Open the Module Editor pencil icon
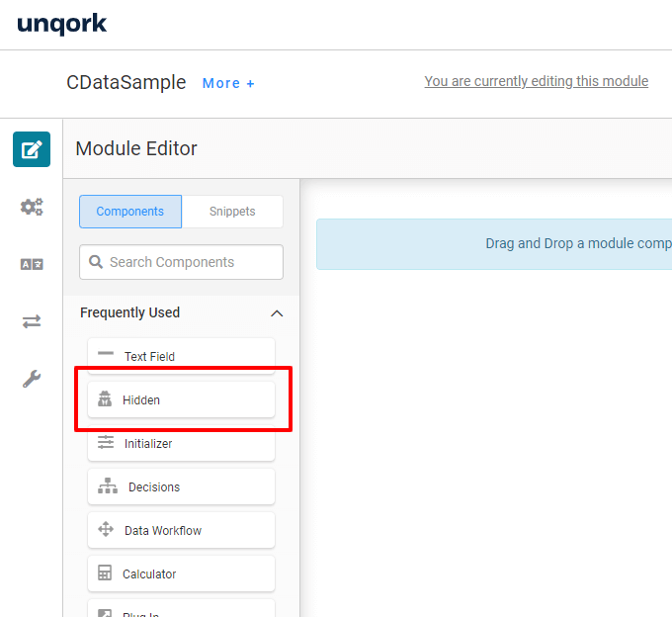This screenshot has width=672, height=617. click(x=32, y=149)
